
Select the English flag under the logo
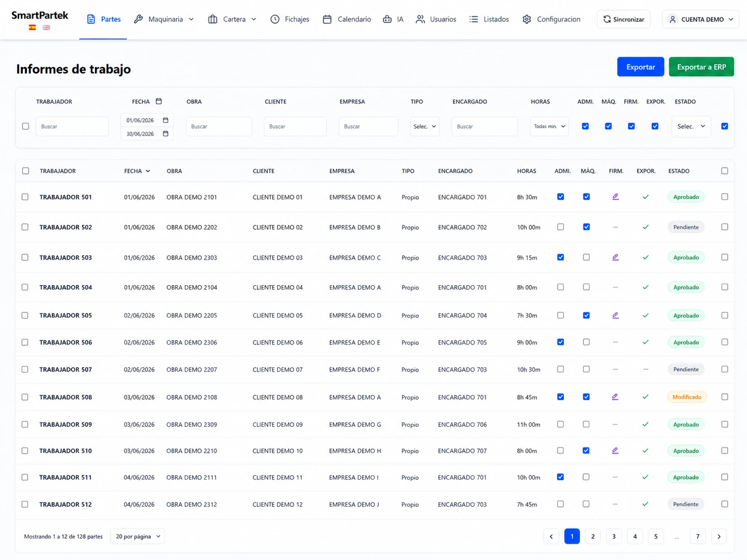(x=46, y=28)
